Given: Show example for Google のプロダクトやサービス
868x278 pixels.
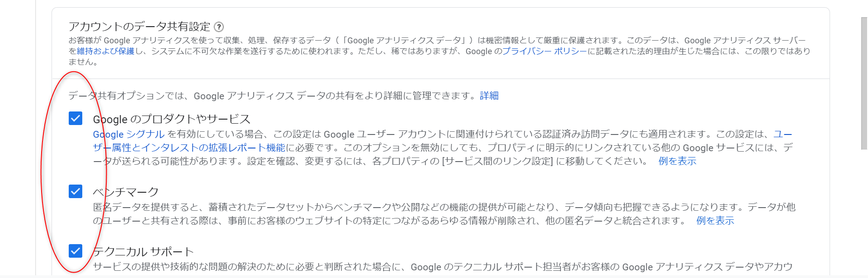Looking at the screenshot, I should (677, 161).
